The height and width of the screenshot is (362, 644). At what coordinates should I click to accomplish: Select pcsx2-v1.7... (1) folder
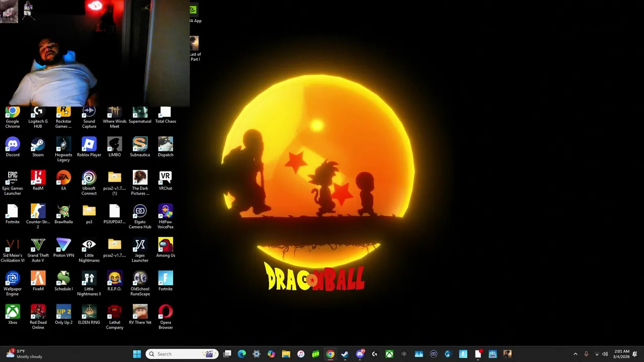(115, 183)
